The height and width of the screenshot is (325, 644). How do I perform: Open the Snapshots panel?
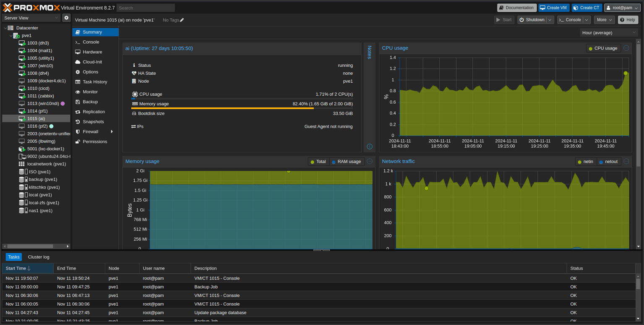click(x=93, y=122)
